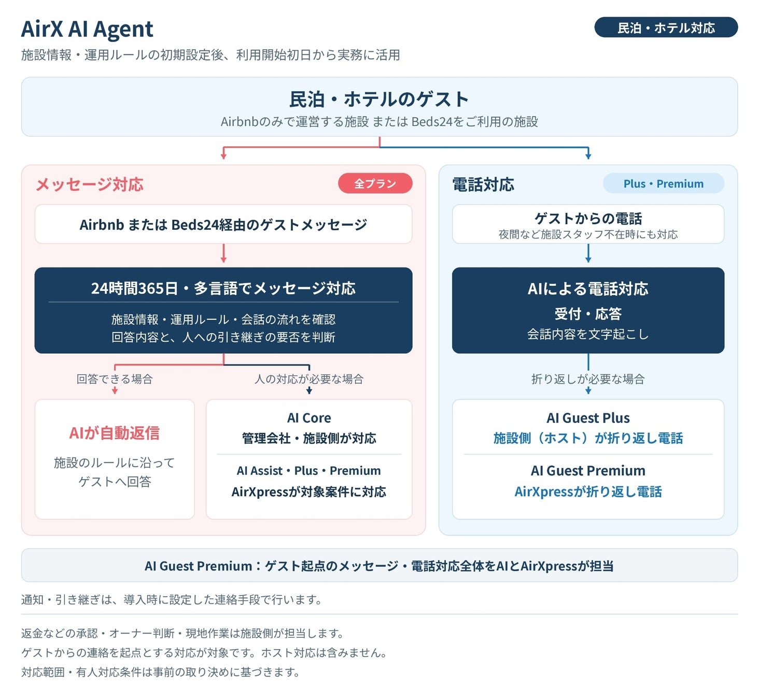The height and width of the screenshot is (700, 759).
Task: Click the blue text "施設側（ホスト）が折り返し電話"
Action: (x=588, y=439)
